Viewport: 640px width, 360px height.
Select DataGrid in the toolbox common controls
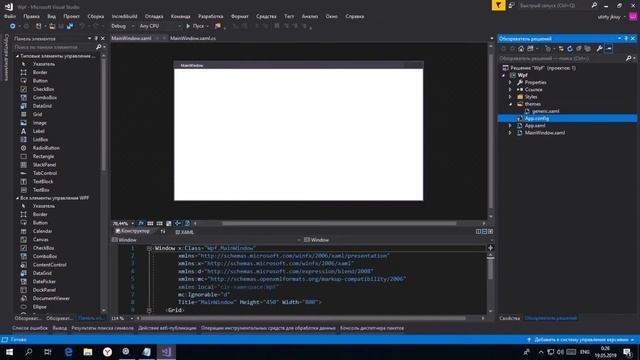(42, 106)
